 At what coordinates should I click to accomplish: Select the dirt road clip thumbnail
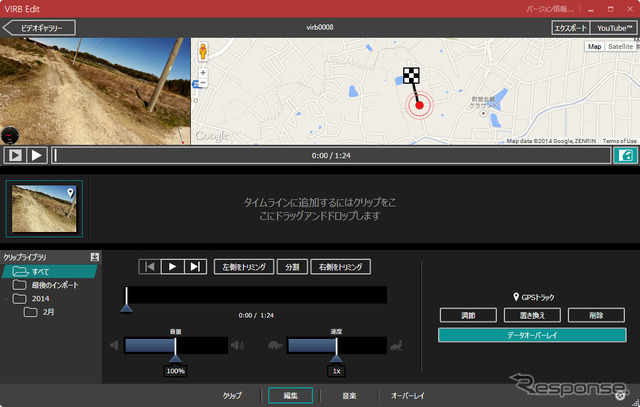click(x=44, y=209)
